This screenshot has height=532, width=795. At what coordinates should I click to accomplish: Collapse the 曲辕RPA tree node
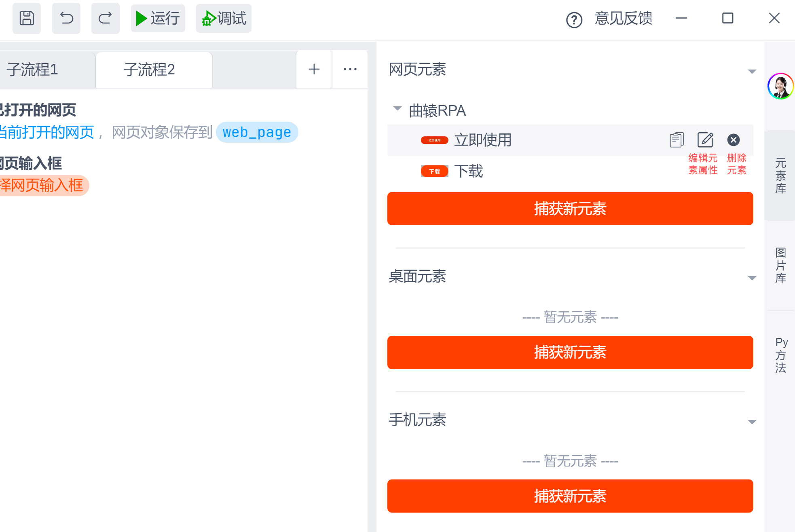point(397,108)
